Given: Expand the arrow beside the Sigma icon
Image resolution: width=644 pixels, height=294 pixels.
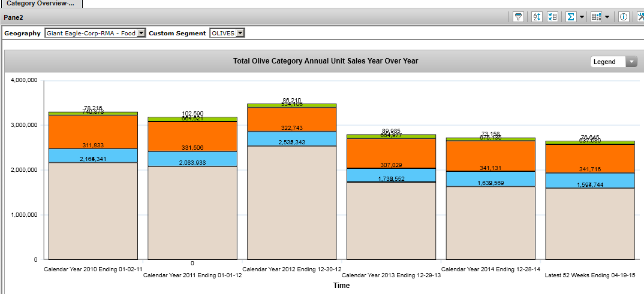Looking at the screenshot, I should (x=582, y=17).
